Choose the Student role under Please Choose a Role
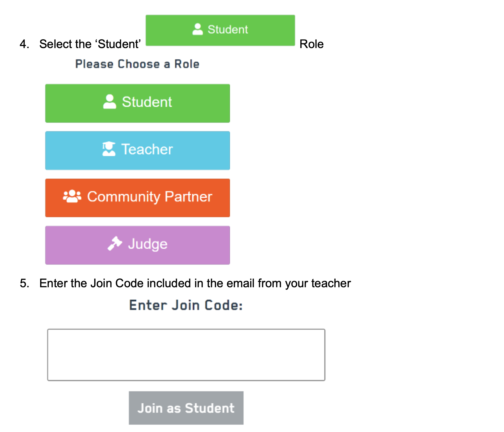The height and width of the screenshot is (432, 504). (138, 103)
